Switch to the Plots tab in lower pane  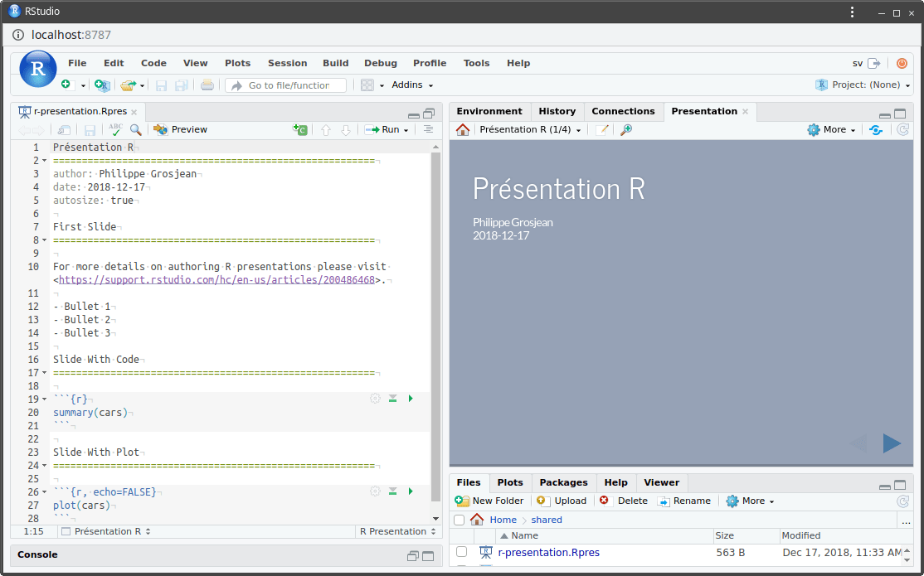[x=510, y=482]
